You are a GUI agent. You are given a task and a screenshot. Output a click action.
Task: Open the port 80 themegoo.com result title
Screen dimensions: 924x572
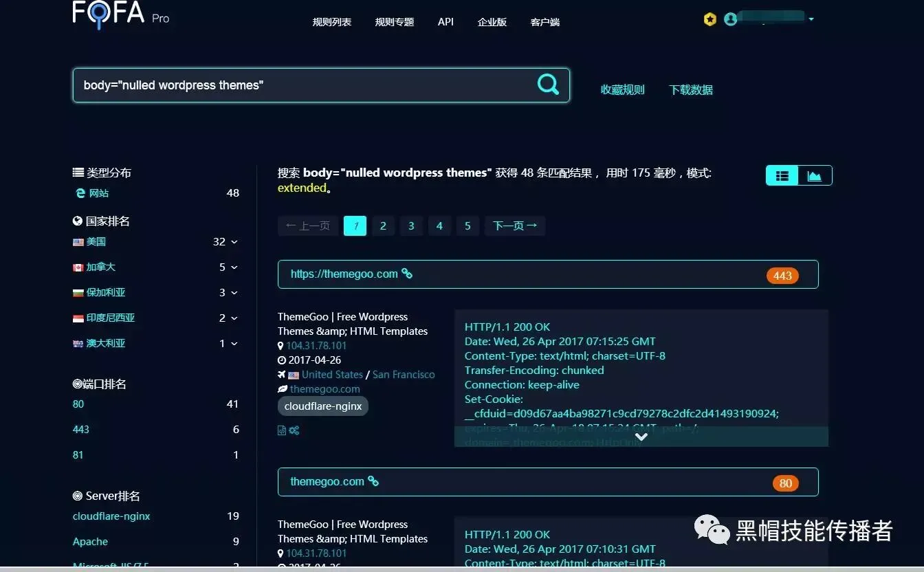[x=327, y=481]
